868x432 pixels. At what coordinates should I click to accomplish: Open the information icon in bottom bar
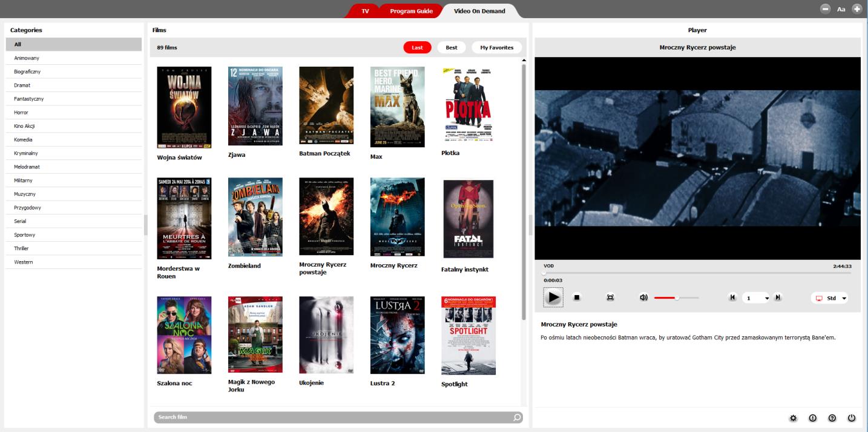click(813, 418)
